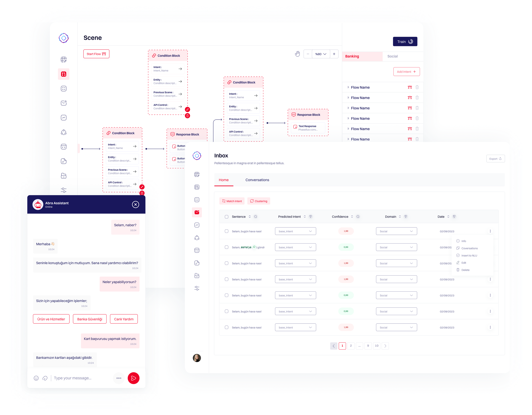Open the Conversations tab in Inbox

point(257,180)
